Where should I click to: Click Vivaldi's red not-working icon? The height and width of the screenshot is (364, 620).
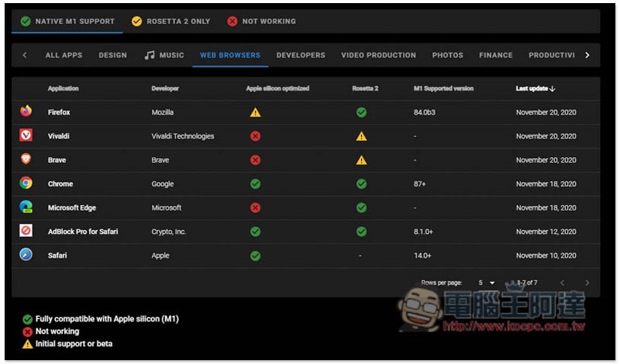[256, 136]
